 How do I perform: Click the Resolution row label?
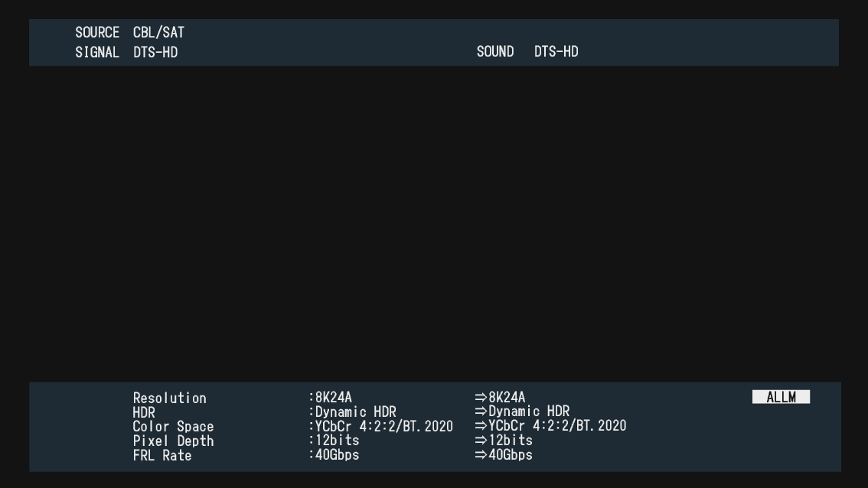pyautogui.click(x=169, y=398)
